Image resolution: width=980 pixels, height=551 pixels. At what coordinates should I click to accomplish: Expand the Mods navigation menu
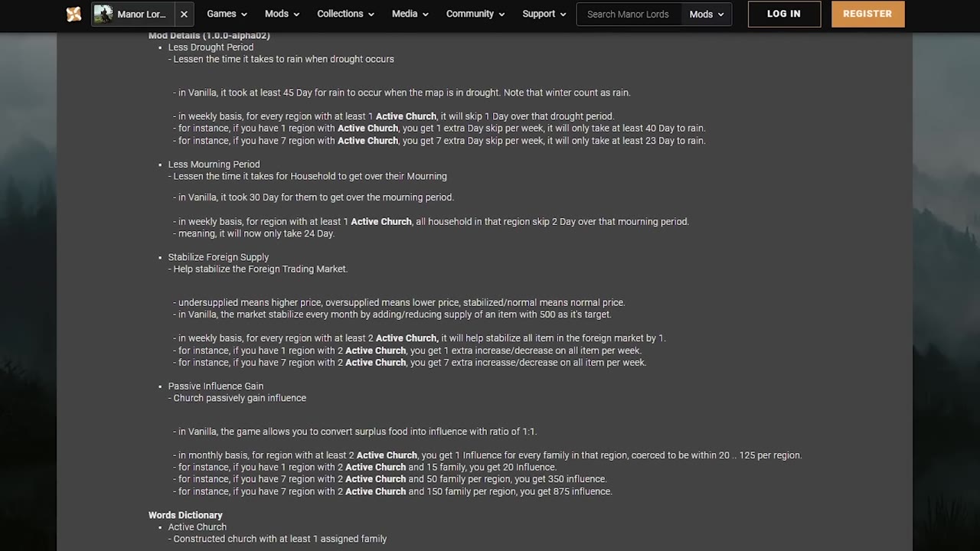(282, 14)
